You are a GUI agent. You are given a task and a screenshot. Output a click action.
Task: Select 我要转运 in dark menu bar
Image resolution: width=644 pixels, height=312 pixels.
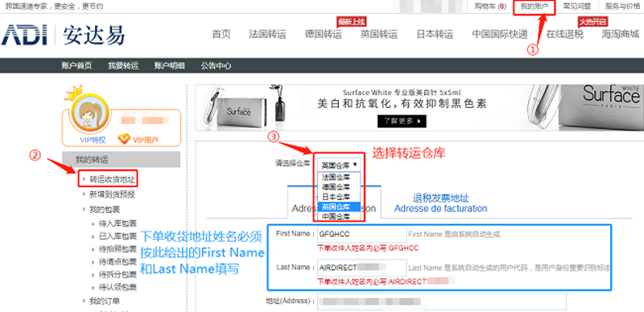(x=123, y=66)
